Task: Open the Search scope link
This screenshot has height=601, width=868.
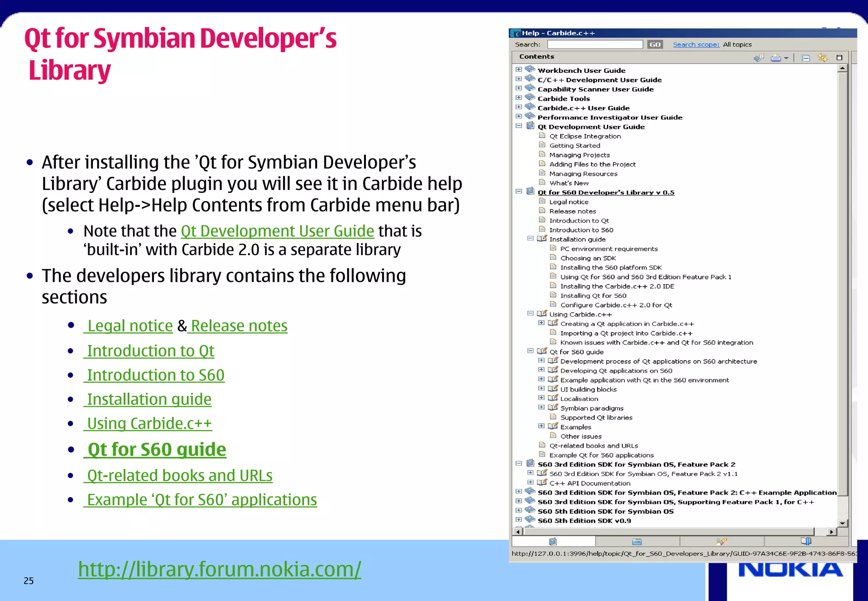Action: [x=696, y=45]
